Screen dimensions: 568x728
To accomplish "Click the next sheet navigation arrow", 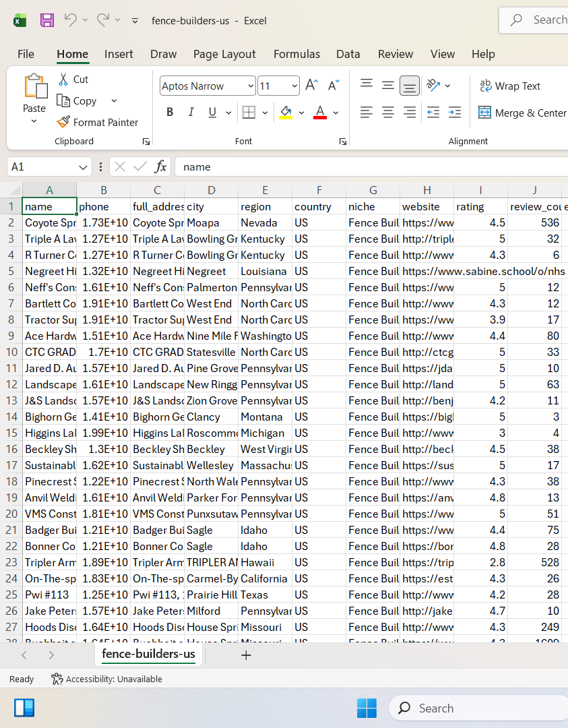I will pyautogui.click(x=51, y=655).
